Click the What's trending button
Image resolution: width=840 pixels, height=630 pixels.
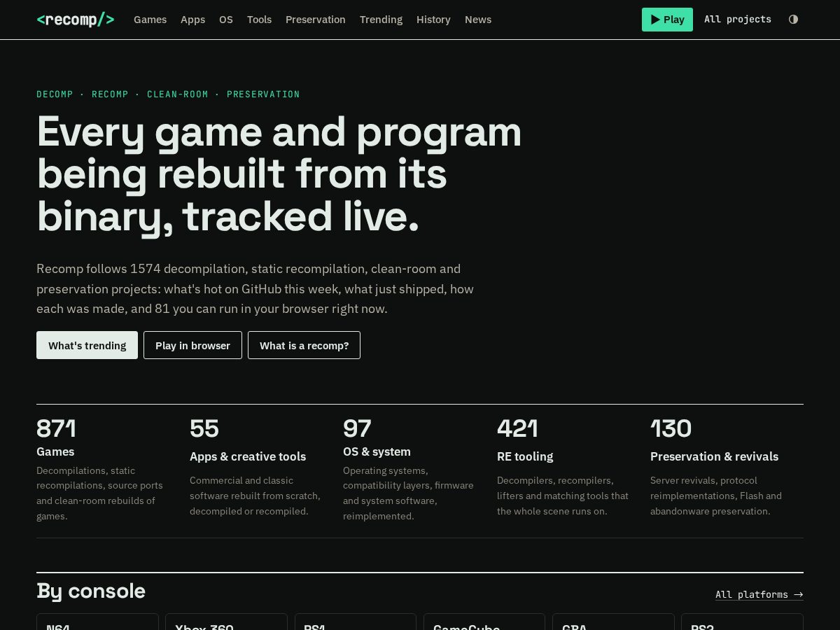87,345
